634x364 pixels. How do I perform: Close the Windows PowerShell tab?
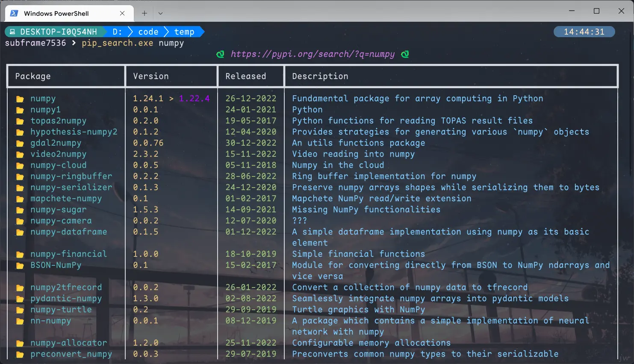point(122,13)
